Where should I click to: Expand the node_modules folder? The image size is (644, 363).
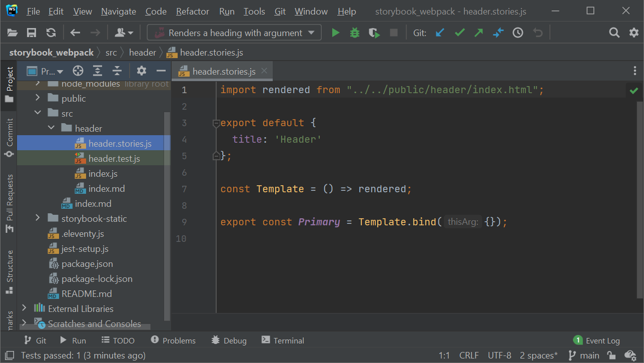coord(38,84)
